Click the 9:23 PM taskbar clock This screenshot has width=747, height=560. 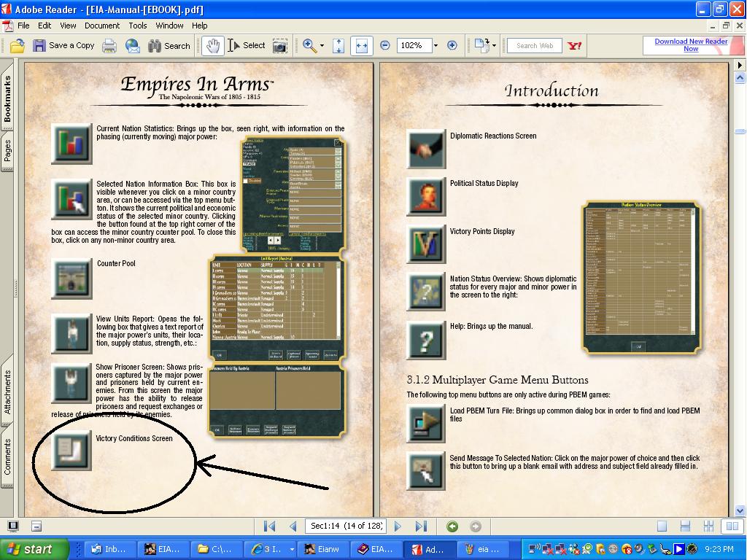719,550
